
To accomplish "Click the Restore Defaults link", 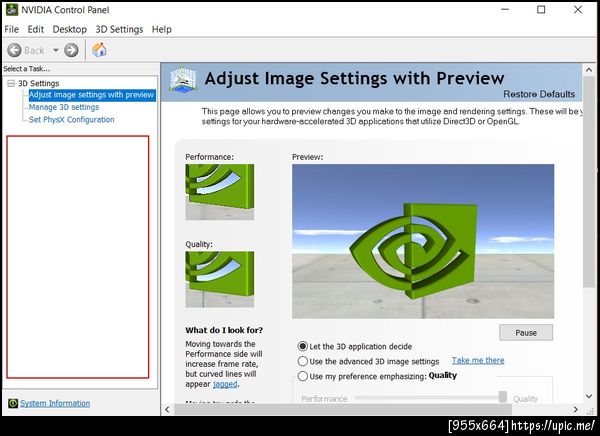I will point(539,94).
